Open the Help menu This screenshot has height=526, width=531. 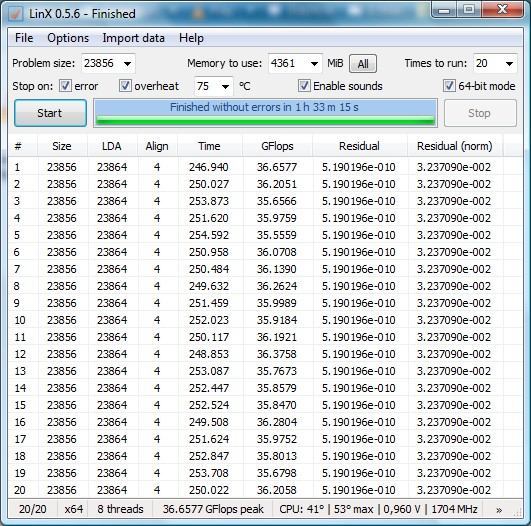pyautogui.click(x=191, y=38)
